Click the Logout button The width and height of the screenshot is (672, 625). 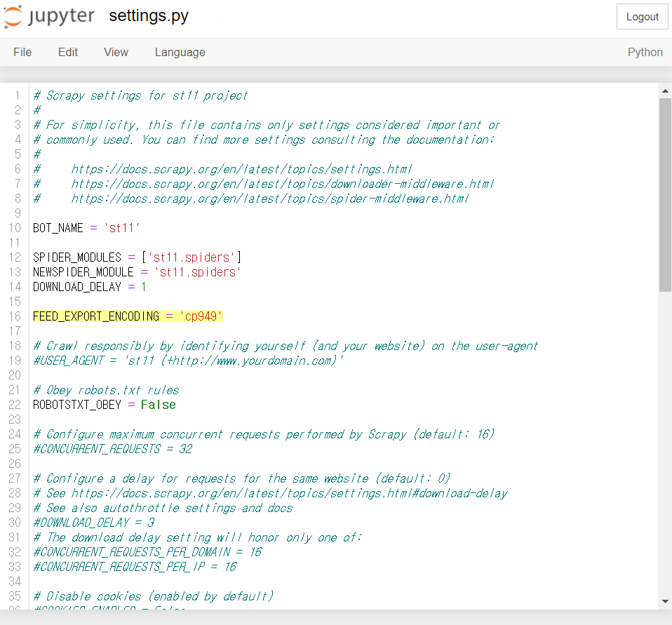tap(642, 17)
